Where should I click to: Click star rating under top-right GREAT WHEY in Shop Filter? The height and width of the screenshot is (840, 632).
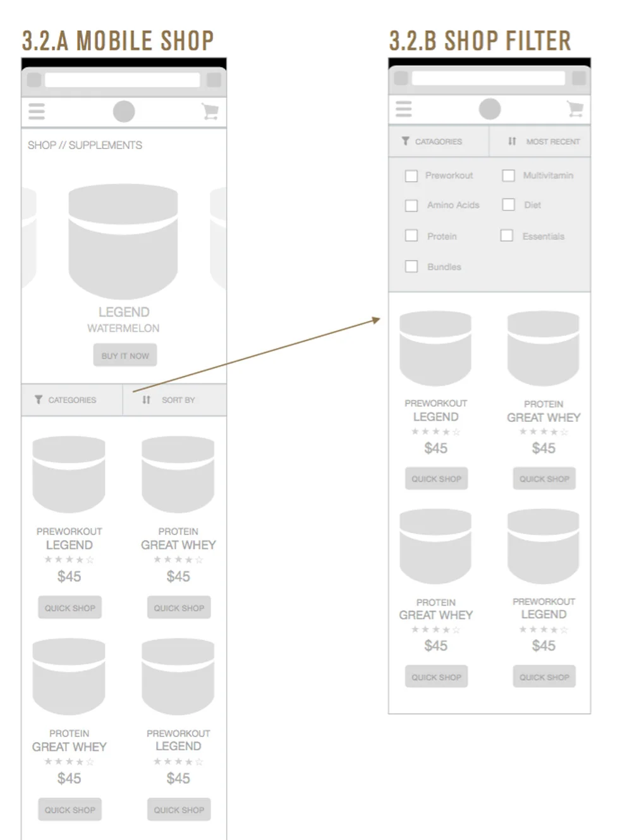(544, 432)
